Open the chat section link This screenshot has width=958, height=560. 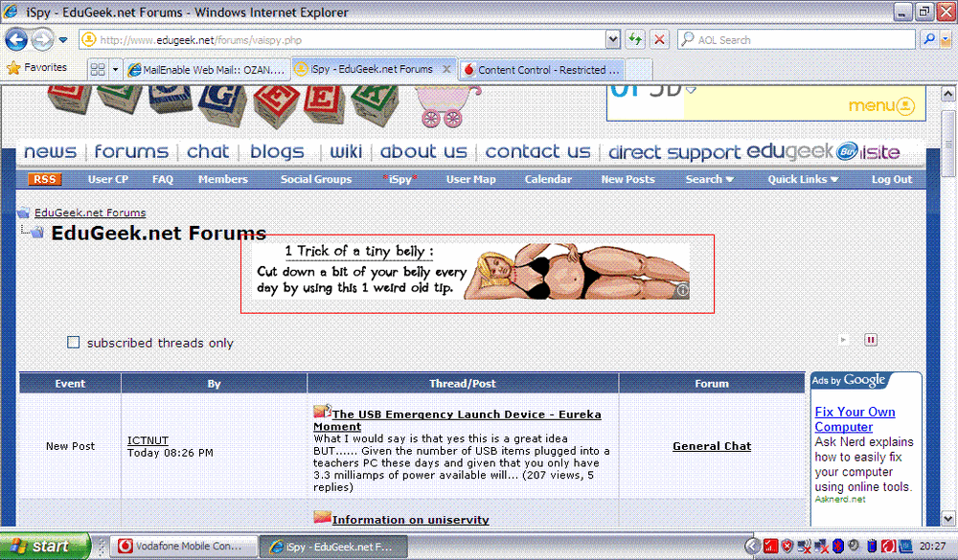208,151
